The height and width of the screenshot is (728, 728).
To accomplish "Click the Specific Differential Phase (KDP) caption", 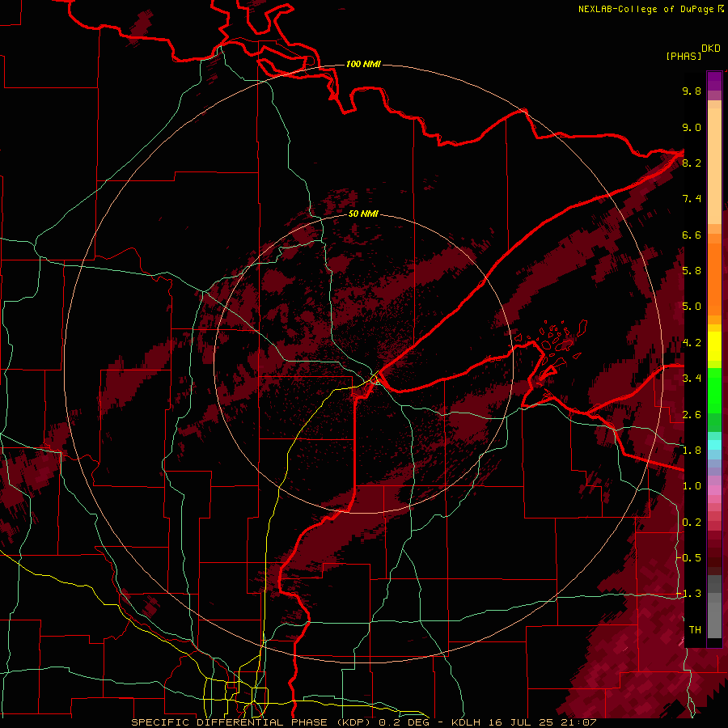I will (253, 722).
